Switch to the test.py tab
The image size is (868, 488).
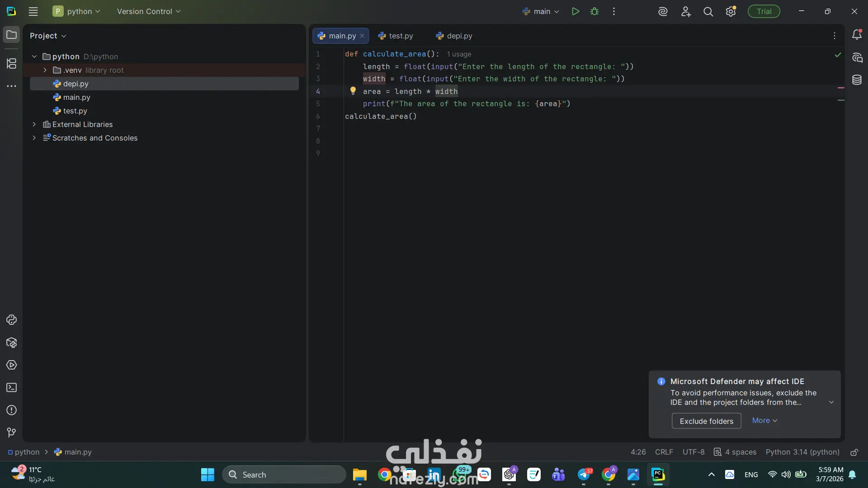point(396,36)
